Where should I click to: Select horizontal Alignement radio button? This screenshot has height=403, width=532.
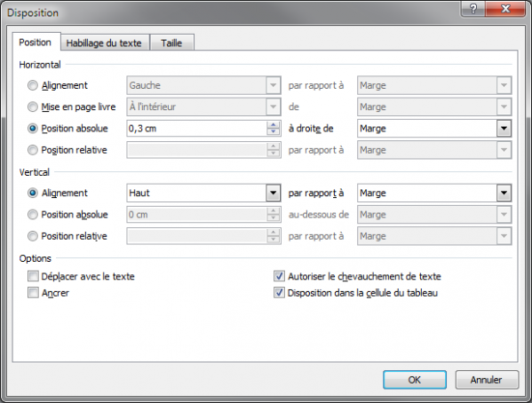click(33, 85)
